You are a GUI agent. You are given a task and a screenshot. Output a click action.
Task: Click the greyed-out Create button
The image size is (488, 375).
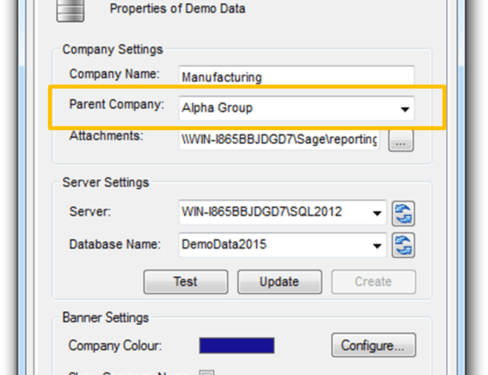coord(373,282)
